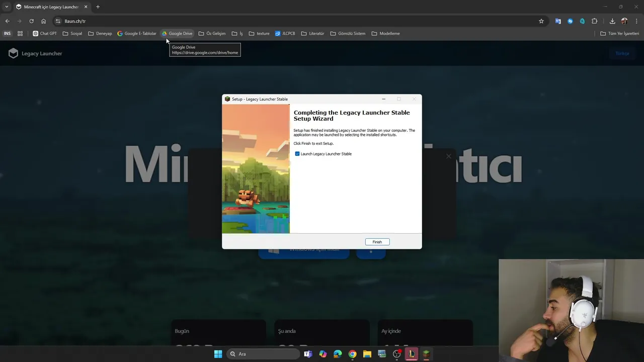Bookmark this page with star icon
The height and width of the screenshot is (362, 644).
(x=541, y=21)
